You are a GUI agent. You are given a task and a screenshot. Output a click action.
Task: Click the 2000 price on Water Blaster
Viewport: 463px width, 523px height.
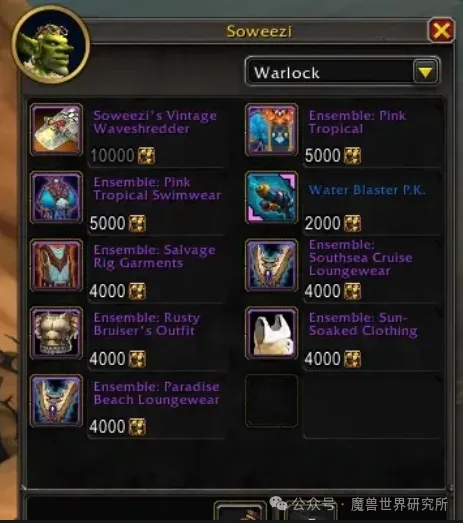[x=322, y=223]
